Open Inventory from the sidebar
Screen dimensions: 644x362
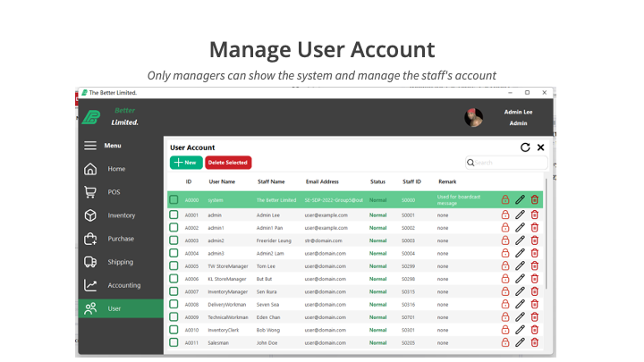tap(121, 215)
